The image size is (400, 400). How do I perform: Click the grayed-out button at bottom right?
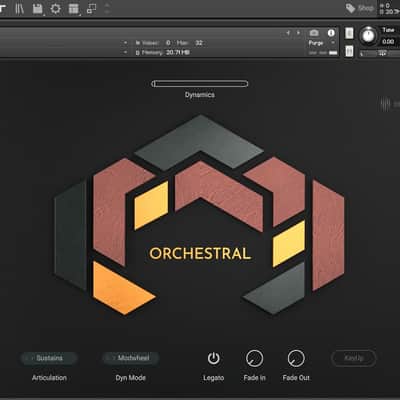[354, 358]
